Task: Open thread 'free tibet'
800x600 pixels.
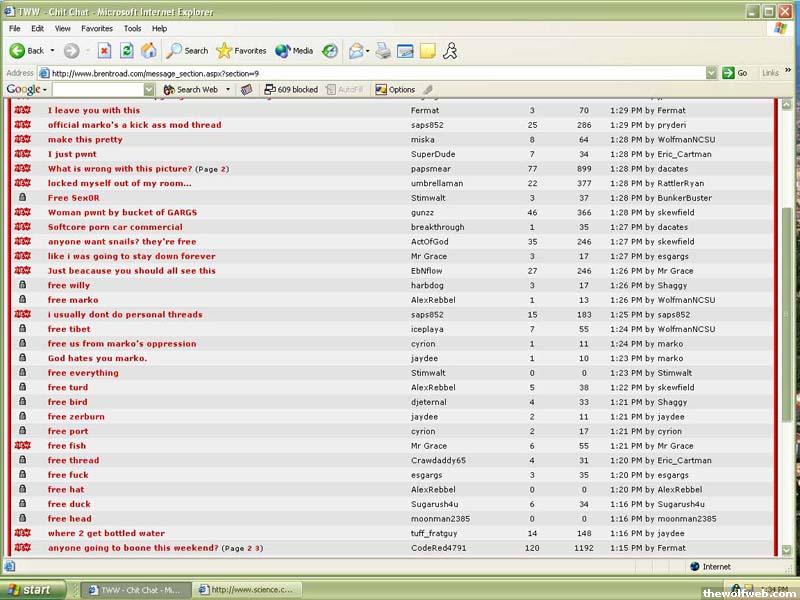Action: point(70,329)
